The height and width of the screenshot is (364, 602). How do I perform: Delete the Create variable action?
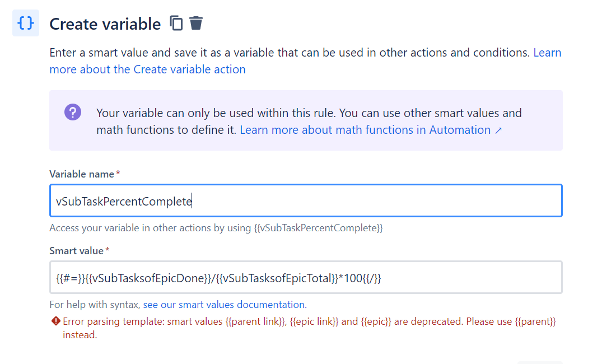[x=196, y=23]
